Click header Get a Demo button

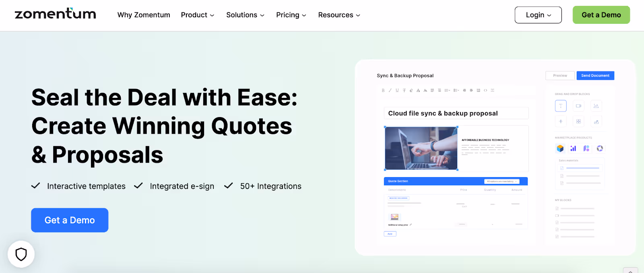[x=601, y=15]
